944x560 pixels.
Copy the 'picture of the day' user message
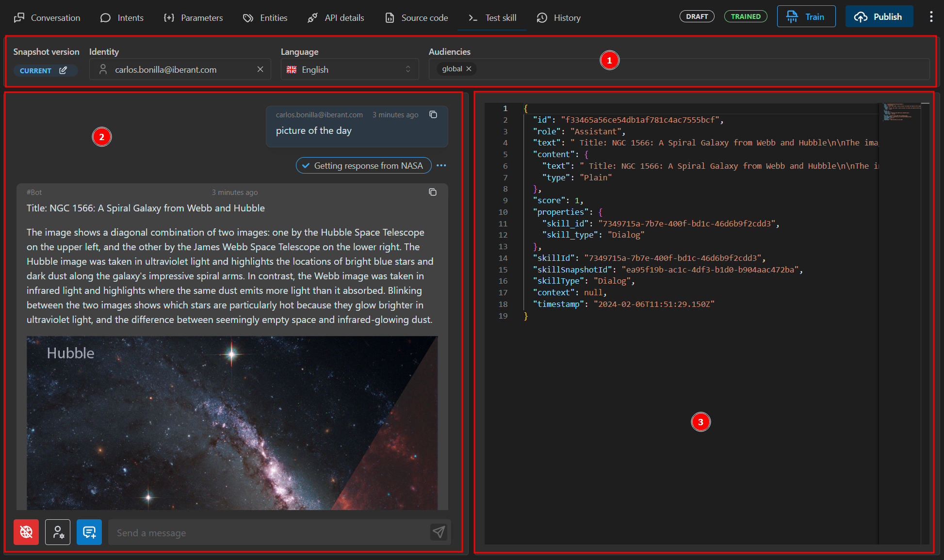coord(433,114)
